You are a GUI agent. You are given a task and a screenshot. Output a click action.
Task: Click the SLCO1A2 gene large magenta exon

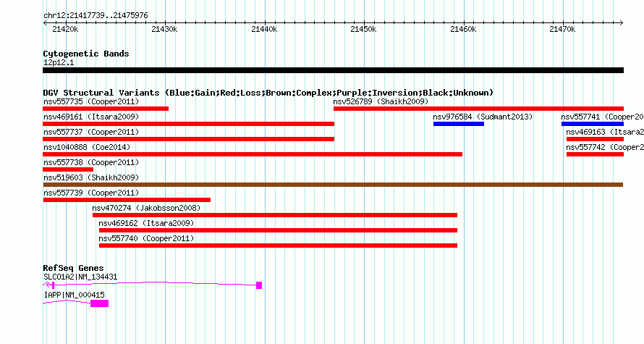(x=259, y=285)
